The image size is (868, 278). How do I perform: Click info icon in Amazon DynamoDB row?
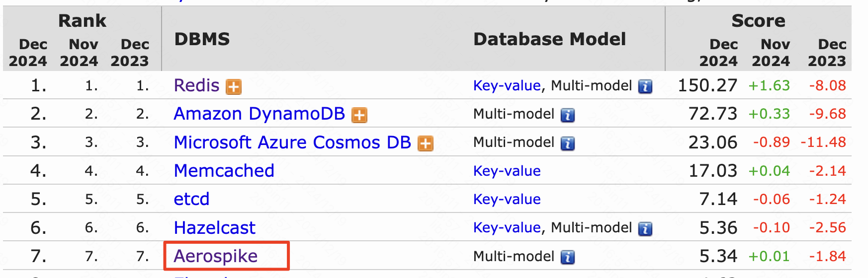click(x=568, y=115)
